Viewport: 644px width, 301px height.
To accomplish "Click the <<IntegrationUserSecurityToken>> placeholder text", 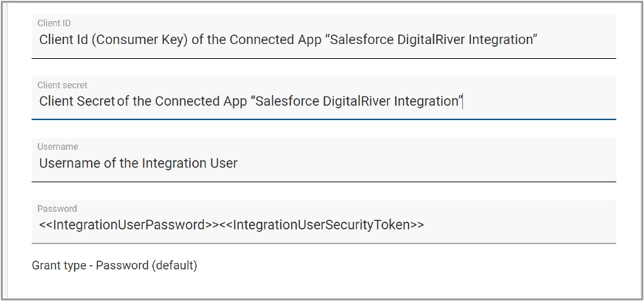I will pyautogui.click(x=322, y=225).
